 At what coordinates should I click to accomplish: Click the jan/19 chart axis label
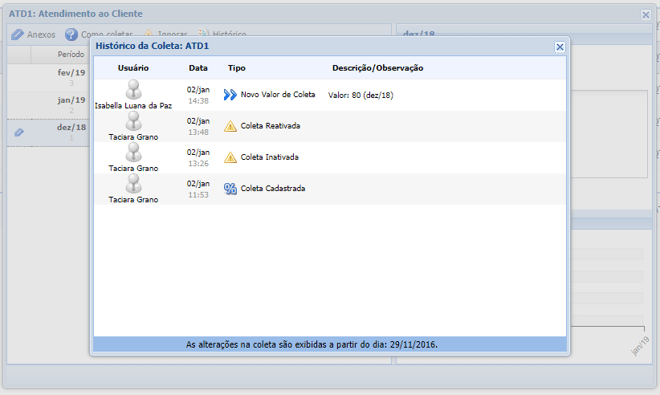(x=640, y=346)
